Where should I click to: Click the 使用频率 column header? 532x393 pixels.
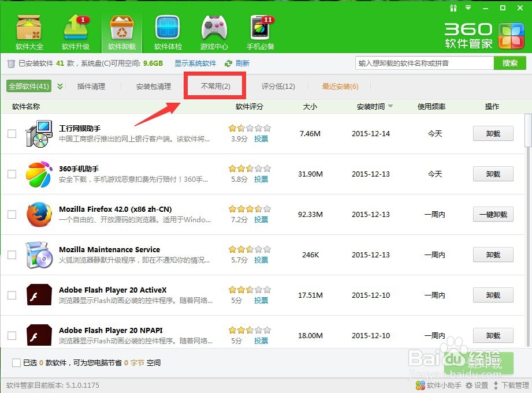(x=431, y=106)
